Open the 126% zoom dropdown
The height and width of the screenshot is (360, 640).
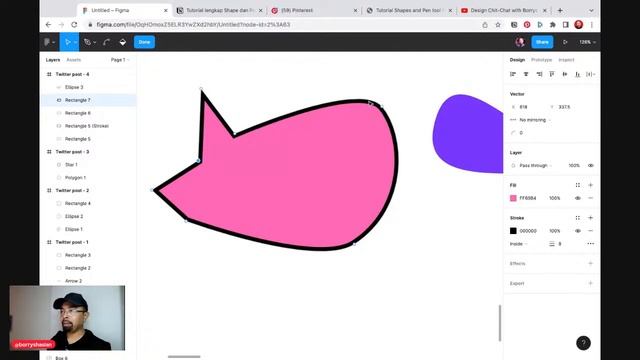pyautogui.click(x=587, y=42)
